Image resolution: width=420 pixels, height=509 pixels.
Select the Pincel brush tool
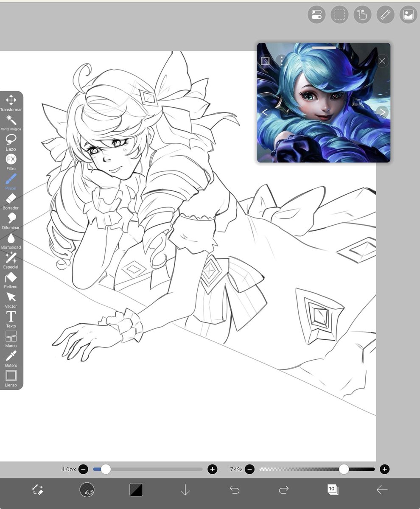11,182
